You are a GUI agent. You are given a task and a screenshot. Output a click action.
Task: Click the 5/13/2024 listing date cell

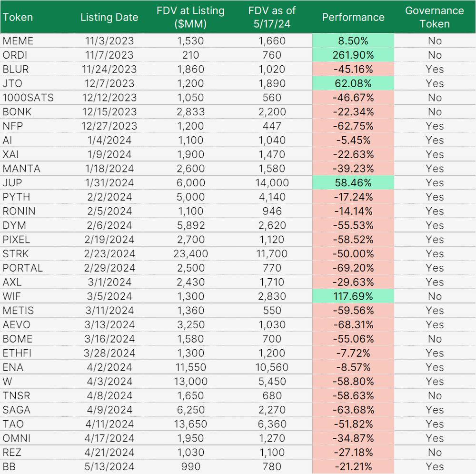(x=109, y=466)
